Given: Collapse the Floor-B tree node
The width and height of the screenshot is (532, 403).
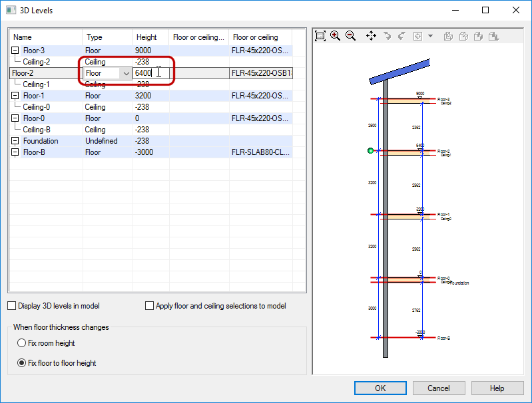Looking at the screenshot, I should pyautogui.click(x=15, y=152).
